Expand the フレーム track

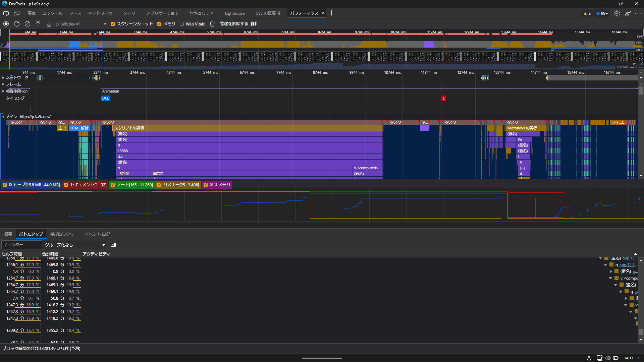pyautogui.click(x=3, y=84)
